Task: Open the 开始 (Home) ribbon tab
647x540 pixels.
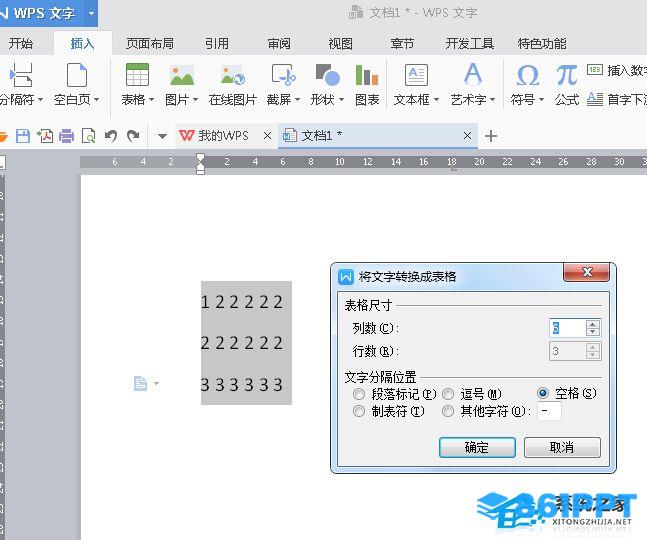Action: pyautogui.click(x=21, y=43)
